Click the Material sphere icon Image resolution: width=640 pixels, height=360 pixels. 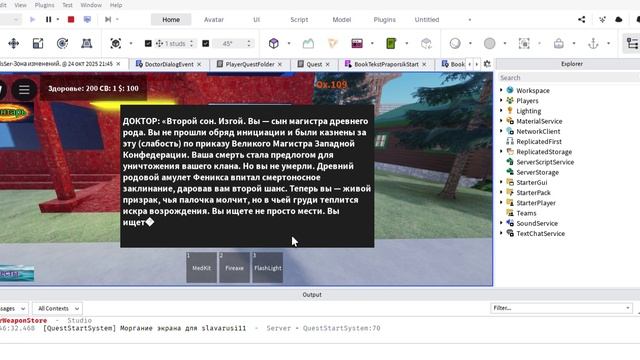pyautogui.click(x=455, y=43)
